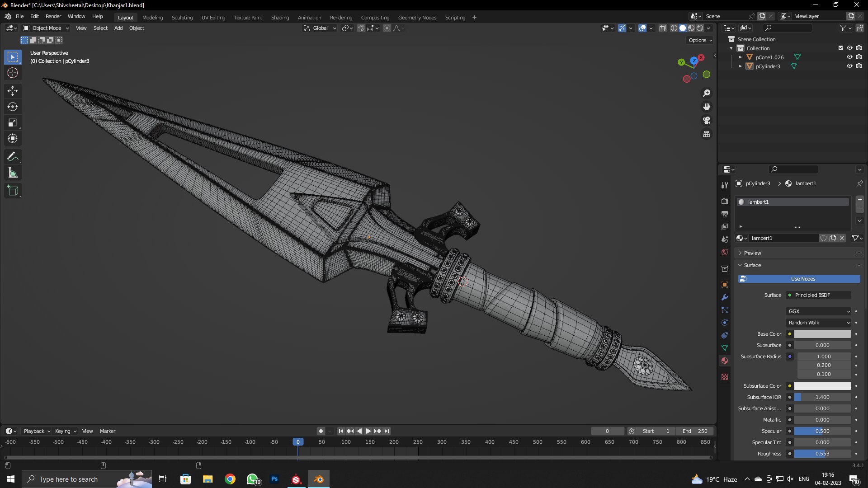
Task: Select the Cursor tool in toolbar
Action: pyautogui.click(x=13, y=73)
